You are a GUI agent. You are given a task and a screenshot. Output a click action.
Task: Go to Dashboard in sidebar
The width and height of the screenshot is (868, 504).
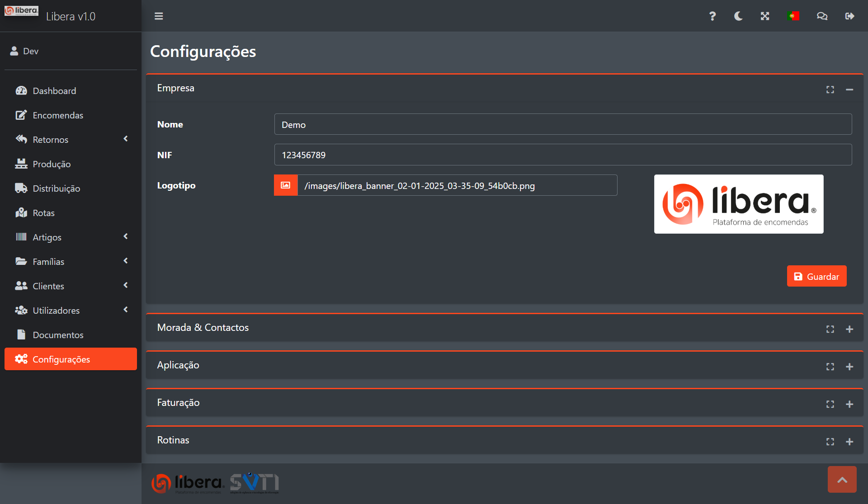pos(54,91)
